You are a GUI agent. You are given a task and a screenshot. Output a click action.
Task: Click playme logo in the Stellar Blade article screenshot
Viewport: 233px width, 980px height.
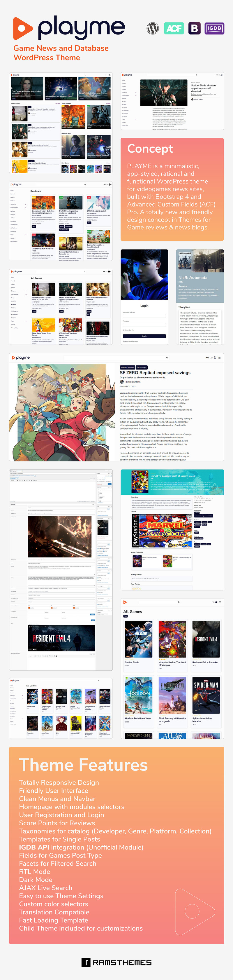(127, 75)
